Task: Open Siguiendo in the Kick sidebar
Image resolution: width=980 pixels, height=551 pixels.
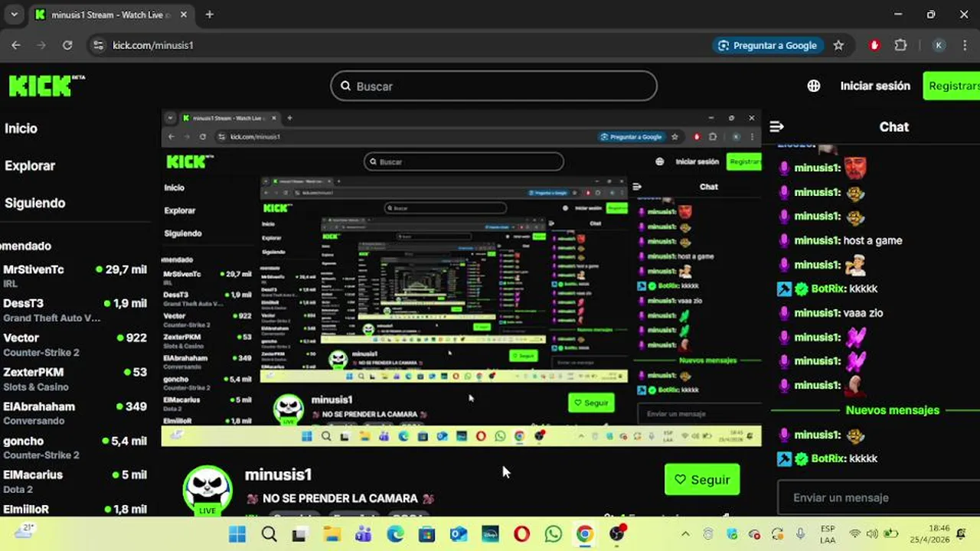Action: pyautogui.click(x=34, y=203)
